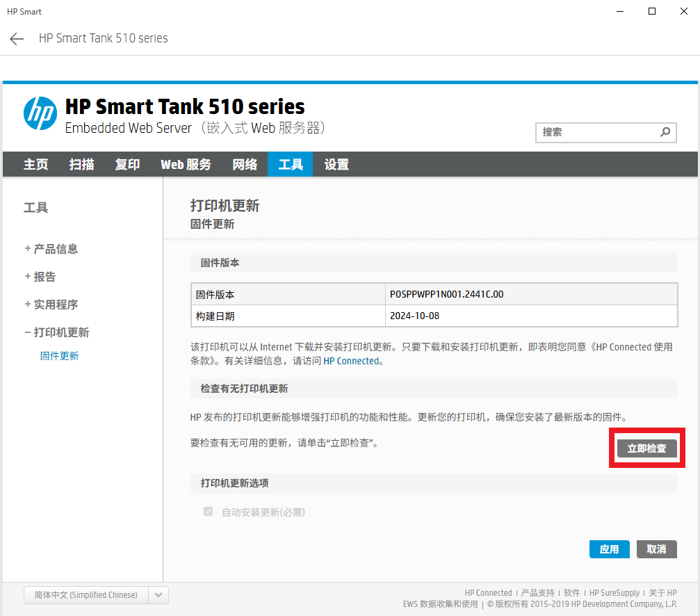
Task: Click the 取消 button
Action: 656,549
